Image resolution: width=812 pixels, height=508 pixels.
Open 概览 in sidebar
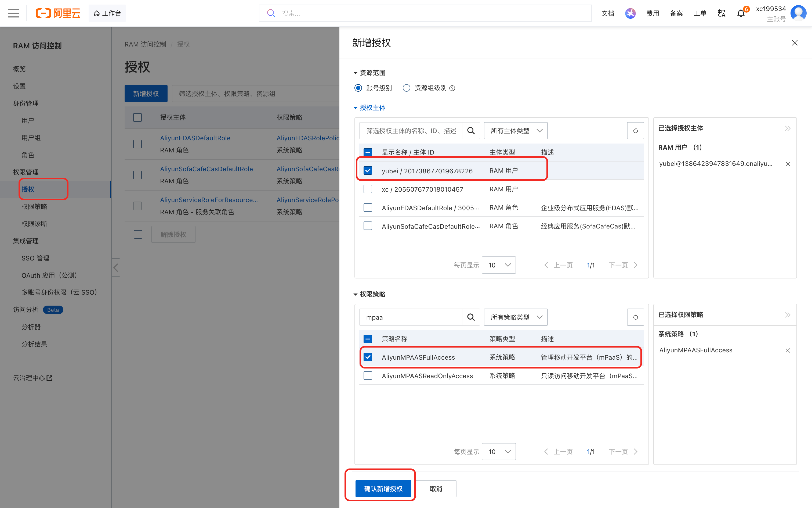19,69
